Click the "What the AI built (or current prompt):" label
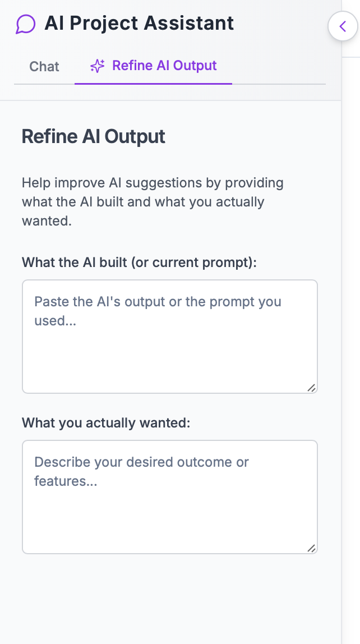The height and width of the screenshot is (644, 360). coord(139,262)
